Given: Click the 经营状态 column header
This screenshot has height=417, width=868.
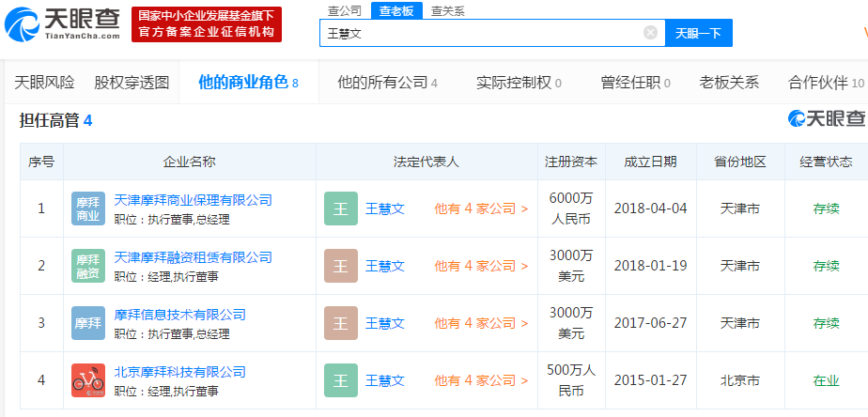Looking at the screenshot, I should tap(827, 162).
